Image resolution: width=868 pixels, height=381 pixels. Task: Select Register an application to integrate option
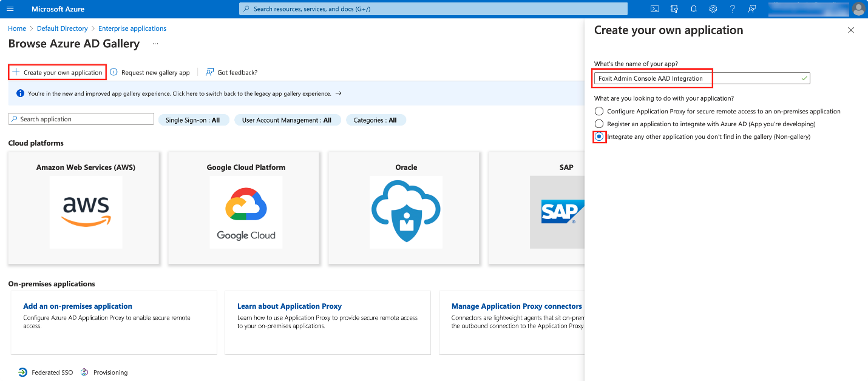pos(599,124)
